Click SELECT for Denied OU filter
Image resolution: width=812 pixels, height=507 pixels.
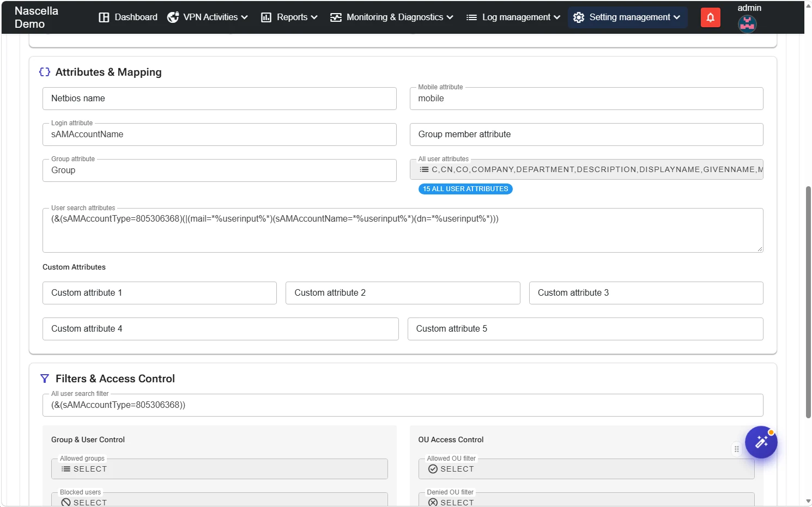[x=586, y=500]
